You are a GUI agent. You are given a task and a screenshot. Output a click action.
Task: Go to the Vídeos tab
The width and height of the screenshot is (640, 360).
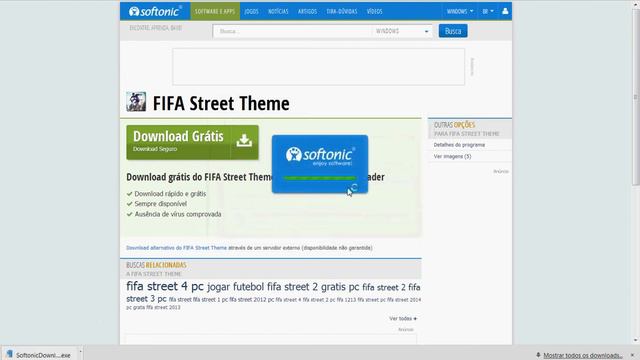[x=374, y=11]
